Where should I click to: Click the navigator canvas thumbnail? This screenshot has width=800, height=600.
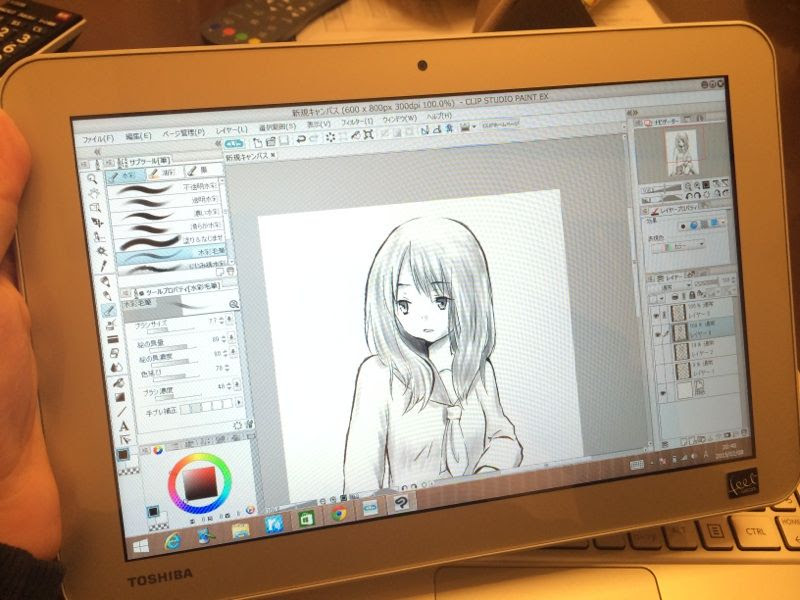coord(681,154)
